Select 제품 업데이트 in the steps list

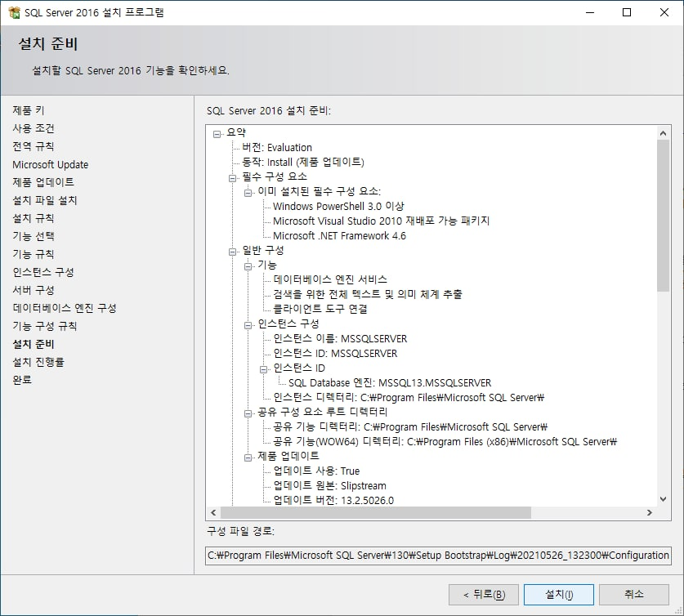[x=43, y=182]
